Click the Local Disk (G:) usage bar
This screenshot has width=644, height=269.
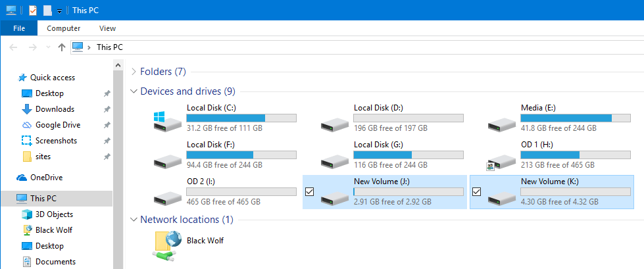(409, 155)
